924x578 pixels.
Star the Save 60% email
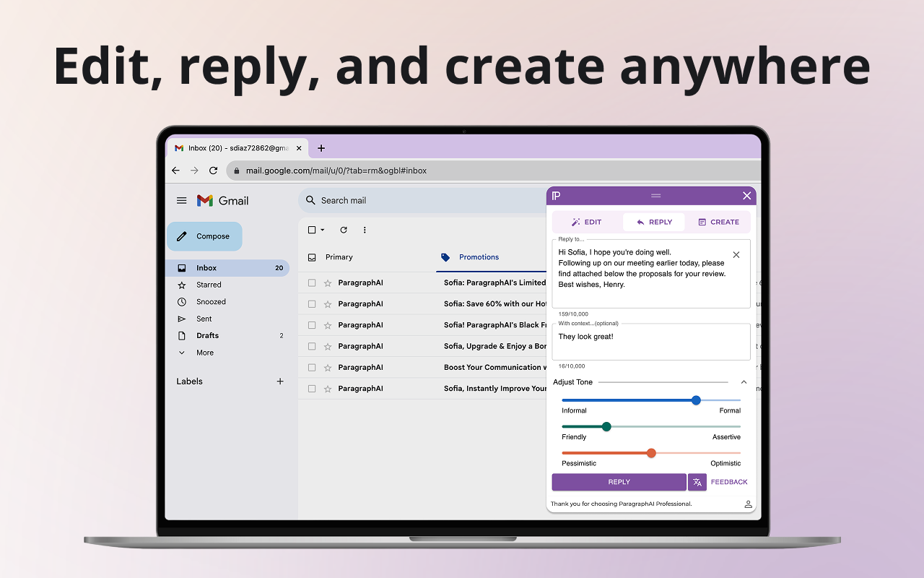328,304
